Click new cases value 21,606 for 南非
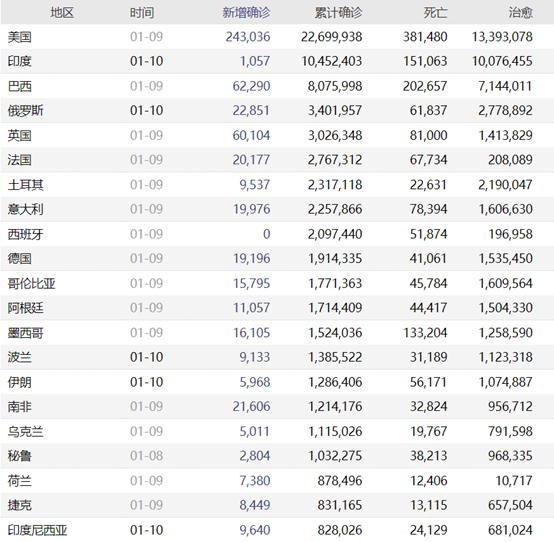Image resolution: width=554 pixels, height=542 pixels. (251, 406)
